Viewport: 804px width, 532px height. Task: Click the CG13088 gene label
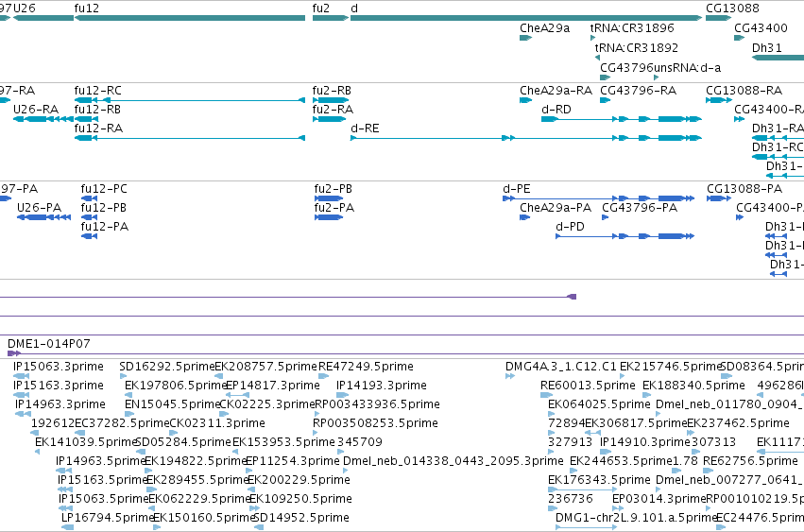(732, 9)
